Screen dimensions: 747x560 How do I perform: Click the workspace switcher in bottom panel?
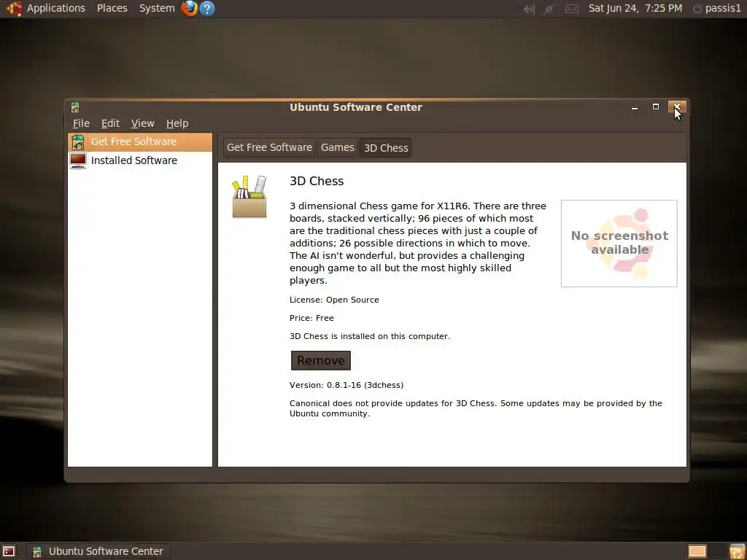tap(697, 551)
